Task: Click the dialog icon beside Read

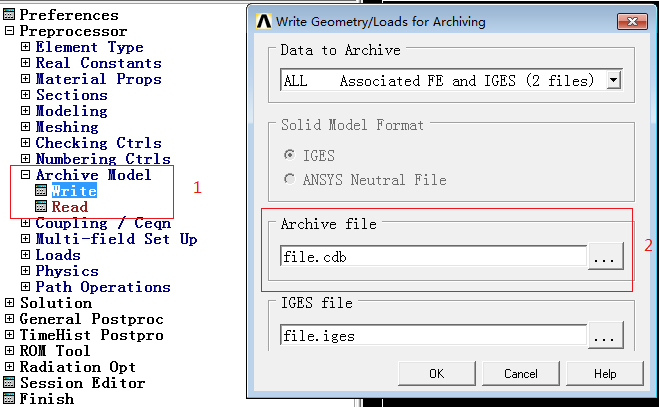Action: [x=41, y=206]
